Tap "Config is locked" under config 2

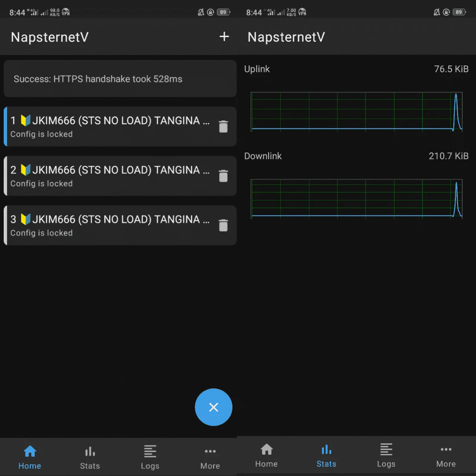click(x=41, y=184)
